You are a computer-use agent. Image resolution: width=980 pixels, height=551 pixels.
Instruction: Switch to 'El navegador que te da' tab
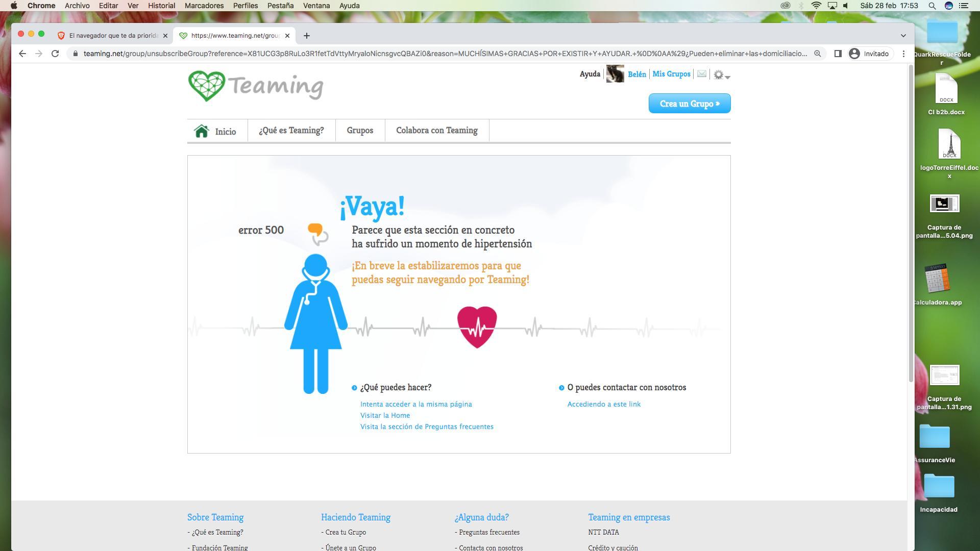click(x=113, y=36)
